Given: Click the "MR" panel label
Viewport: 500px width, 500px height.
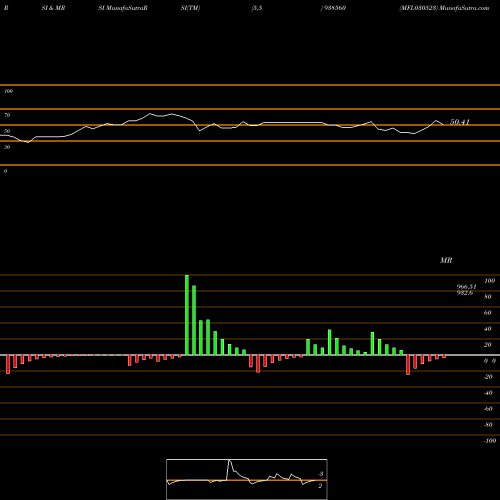Looking at the screenshot, I should (x=446, y=260).
